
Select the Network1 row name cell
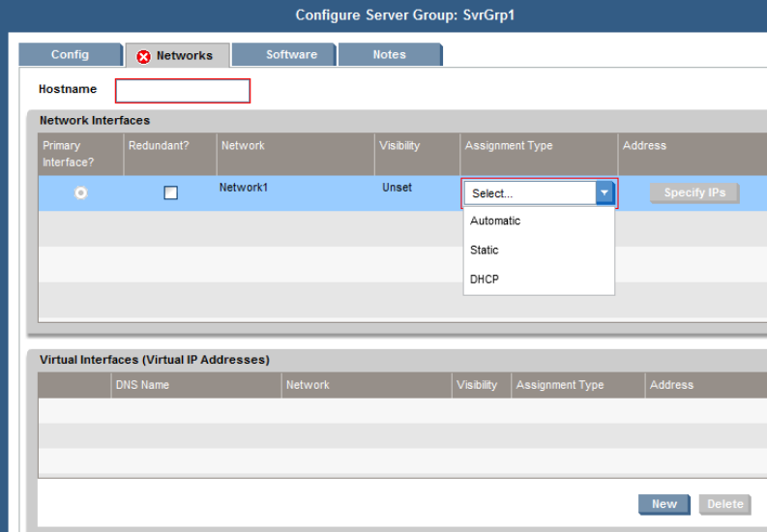242,188
